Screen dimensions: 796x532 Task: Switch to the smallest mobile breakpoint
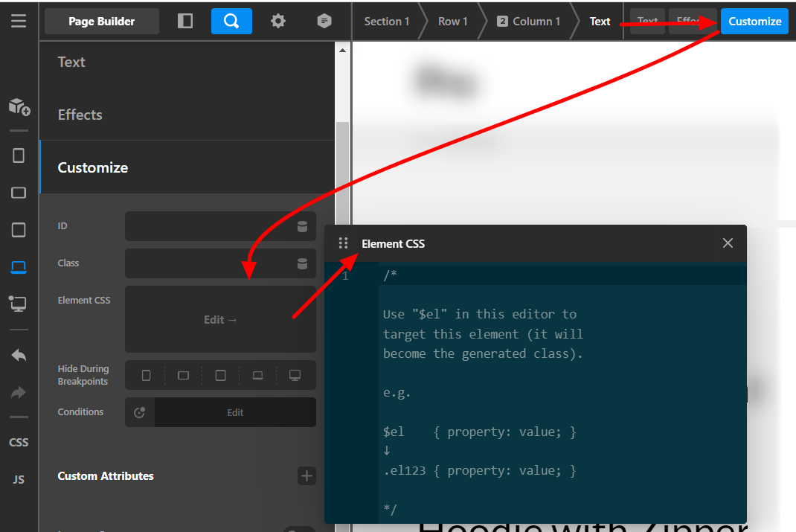(19, 156)
